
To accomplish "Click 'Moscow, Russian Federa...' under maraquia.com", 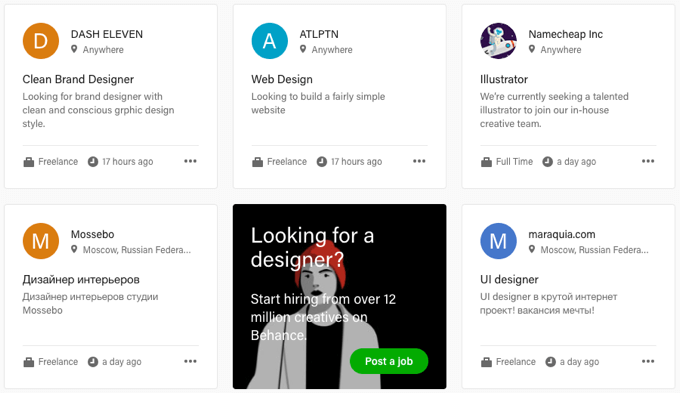I will tap(594, 250).
